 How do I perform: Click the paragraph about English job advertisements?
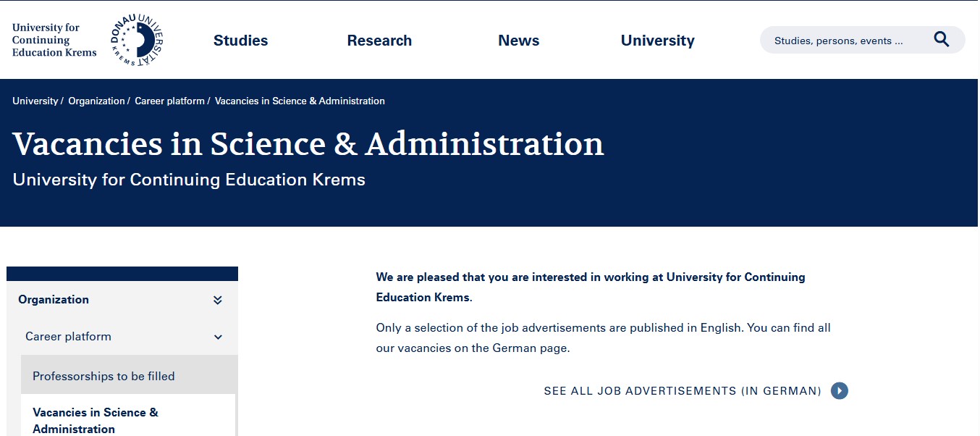tap(603, 338)
